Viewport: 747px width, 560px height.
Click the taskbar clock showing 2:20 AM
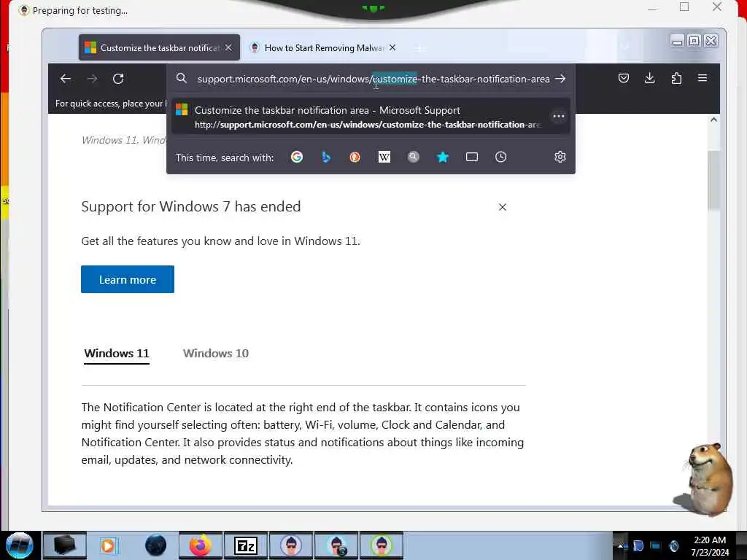pyautogui.click(x=710, y=545)
